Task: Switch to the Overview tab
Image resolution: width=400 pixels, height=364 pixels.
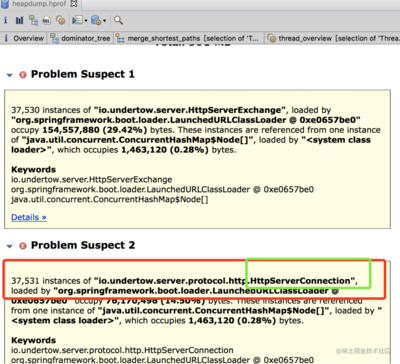Action: (x=24, y=38)
